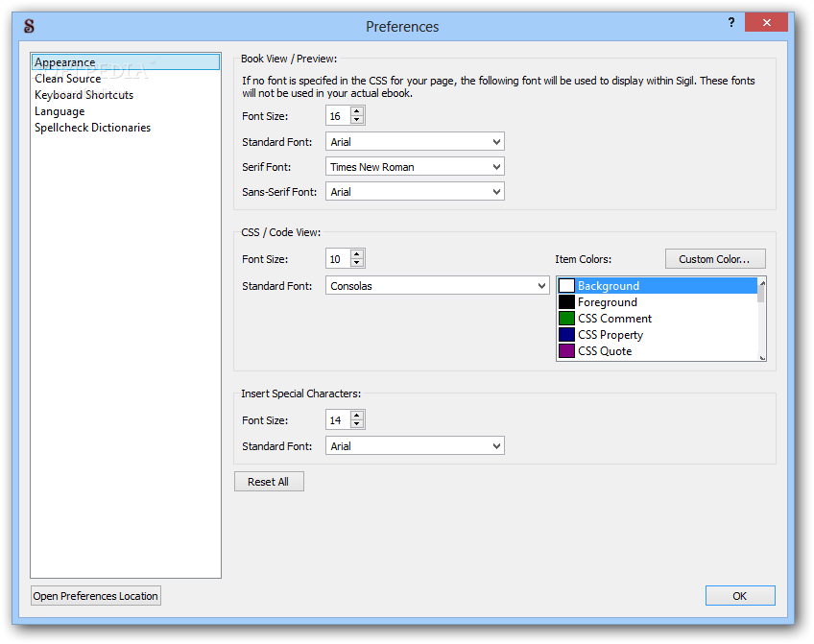Click the blue CSS Property color swatch
The width and height of the screenshot is (814, 644).
coord(566,335)
